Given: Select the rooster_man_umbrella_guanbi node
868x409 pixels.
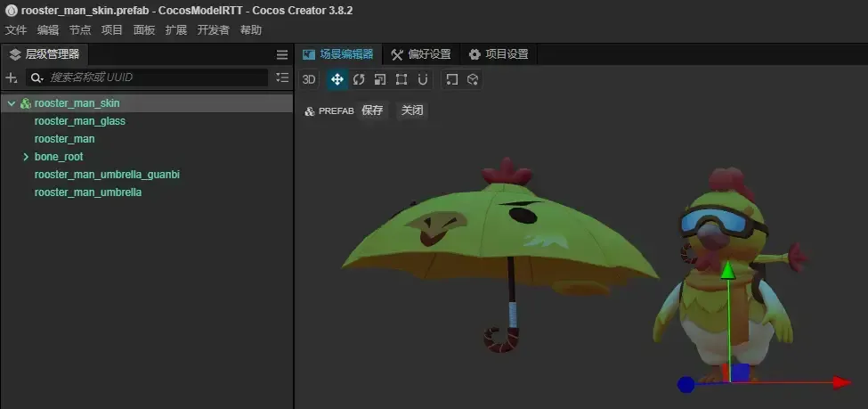Looking at the screenshot, I should 107,175.
